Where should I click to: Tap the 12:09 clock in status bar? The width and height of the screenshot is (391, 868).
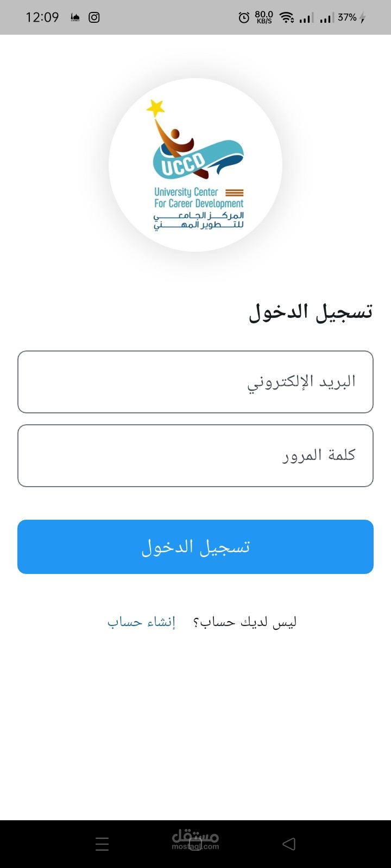[42, 17]
